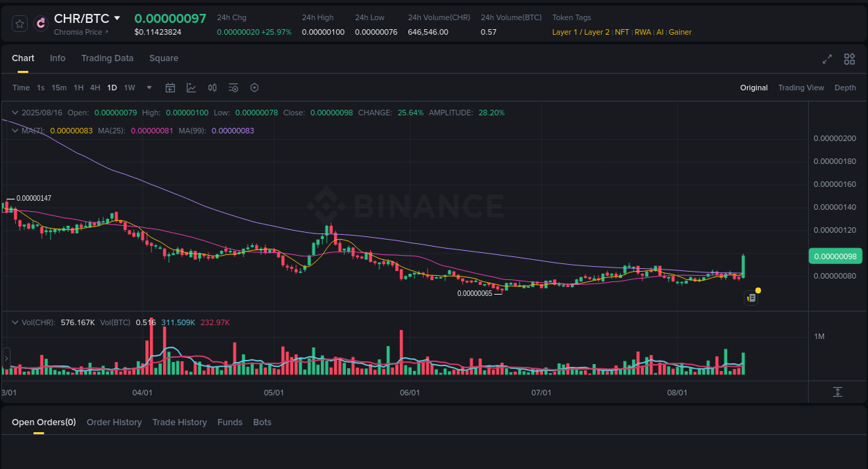
Task: Switch to the Chart tab
Action: click(x=23, y=58)
